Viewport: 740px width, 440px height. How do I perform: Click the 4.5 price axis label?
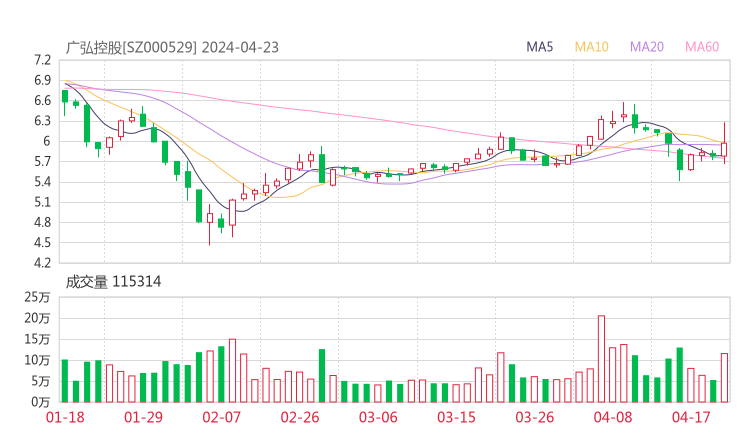click(x=42, y=243)
